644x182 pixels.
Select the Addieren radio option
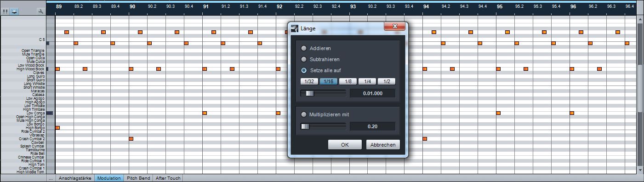(303, 48)
